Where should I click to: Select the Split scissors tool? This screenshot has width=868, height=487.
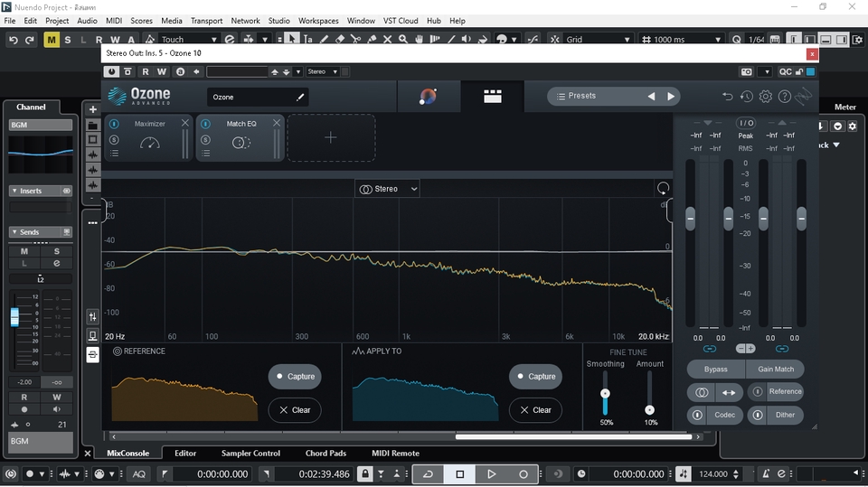click(355, 39)
